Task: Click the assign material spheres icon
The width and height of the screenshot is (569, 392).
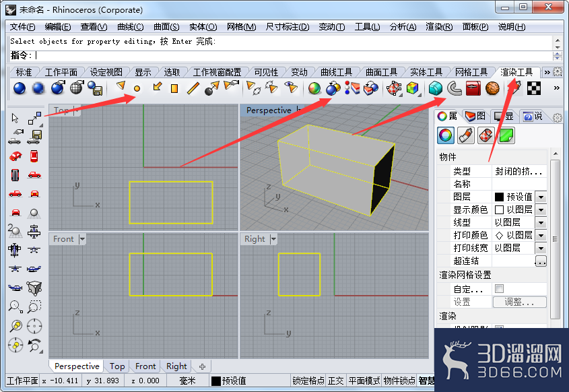Action: (x=333, y=88)
